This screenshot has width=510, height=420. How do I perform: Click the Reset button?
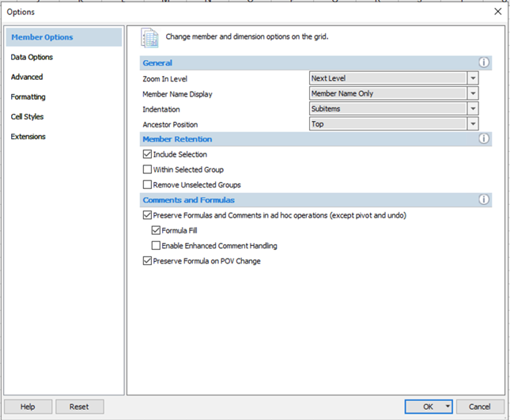[79, 407]
